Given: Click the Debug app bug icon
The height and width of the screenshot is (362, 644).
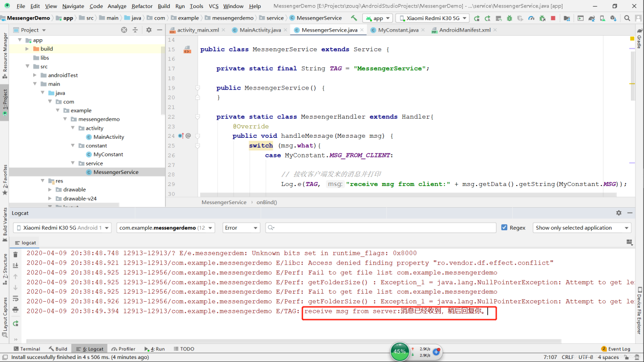Looking at the screenshot, I should point(509,18).
